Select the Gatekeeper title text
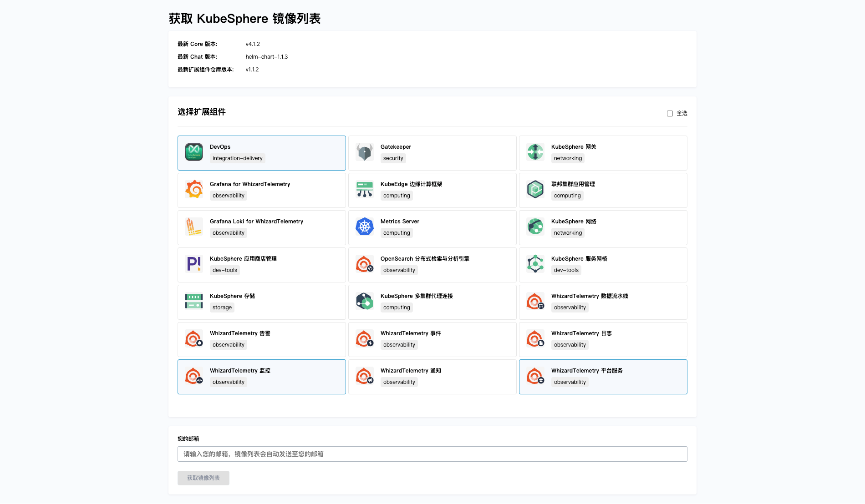This screenshot has width=865, height=504. (396, 147)
